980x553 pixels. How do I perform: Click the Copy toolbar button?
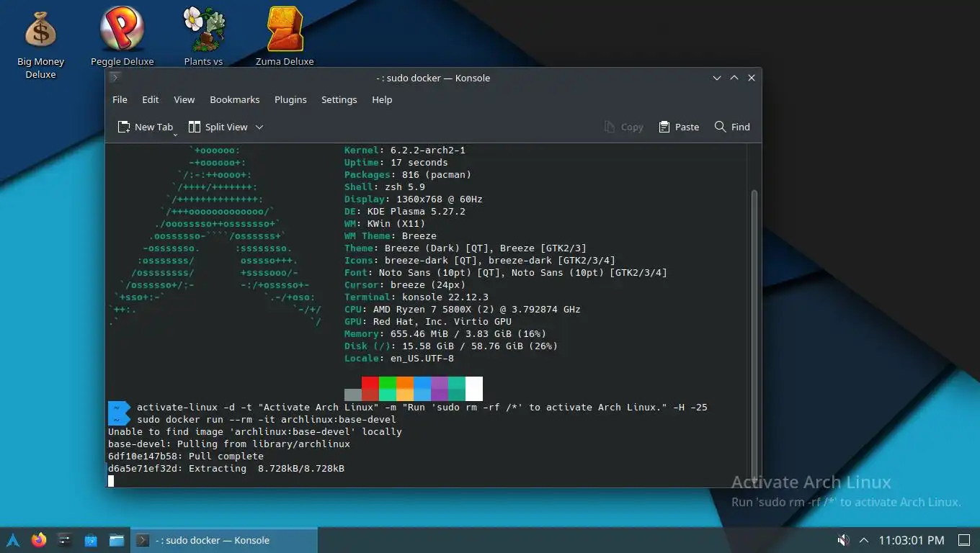pyautogui.click(x=623, y=127)
